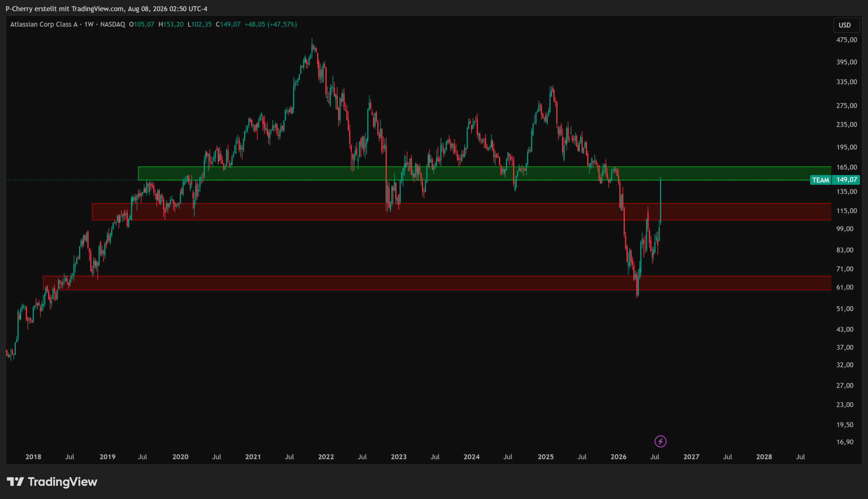
Task: Click the 235,00 price axis label
Action: coord(846,124)
